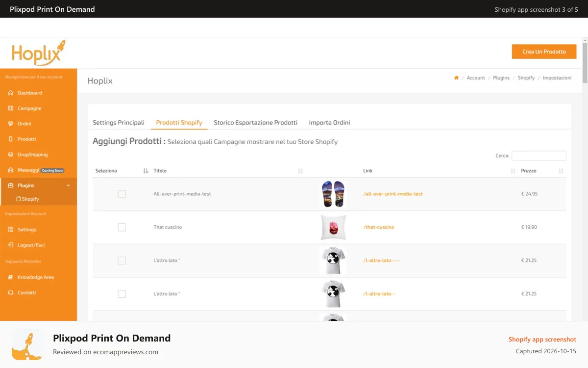Click the flip-flops product thumbnail
Viewport: 588px width, 368px height.
(333, 194)
